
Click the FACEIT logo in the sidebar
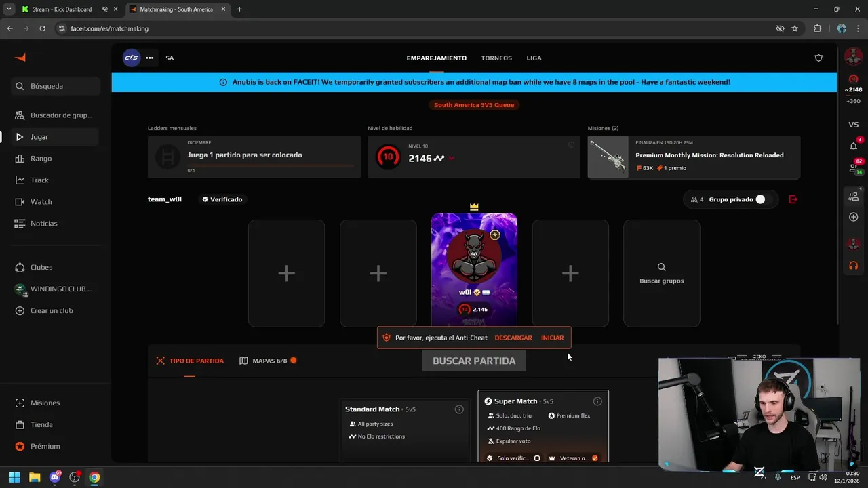click(20, 58)
